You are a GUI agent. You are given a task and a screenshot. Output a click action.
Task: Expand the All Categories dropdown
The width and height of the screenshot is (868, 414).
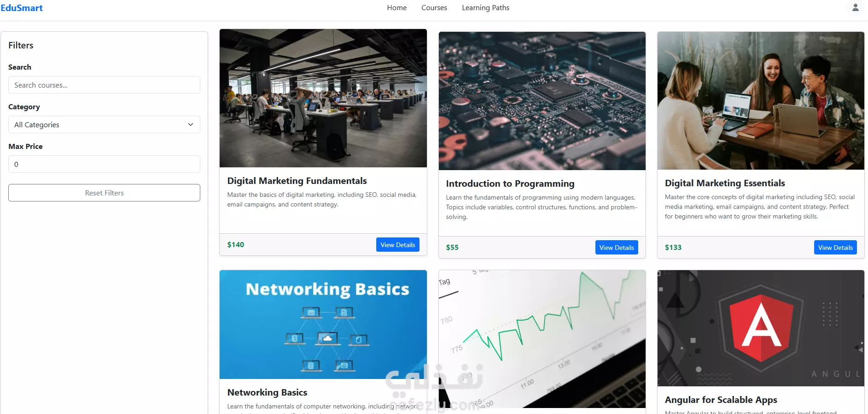[104, 124]
